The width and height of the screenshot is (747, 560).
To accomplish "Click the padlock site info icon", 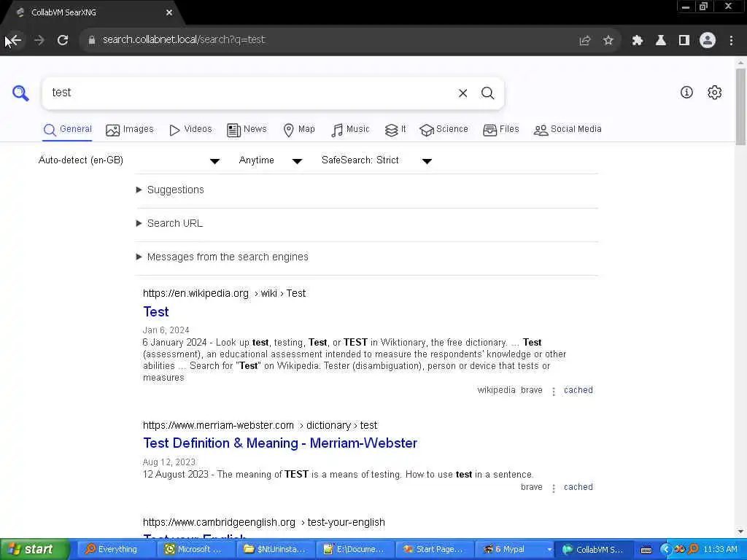I will tap(92, 40).
